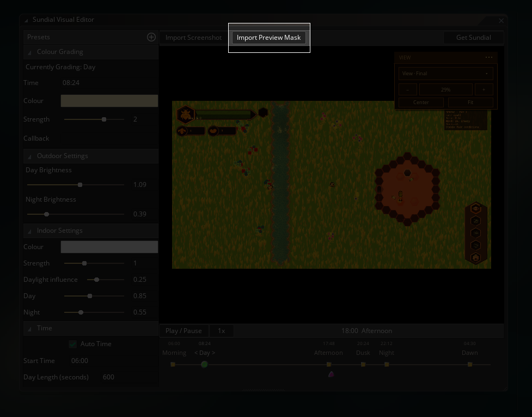532x417 pixels.
Task: Click the Day Length seconds field 600
Action: point(129,377)
